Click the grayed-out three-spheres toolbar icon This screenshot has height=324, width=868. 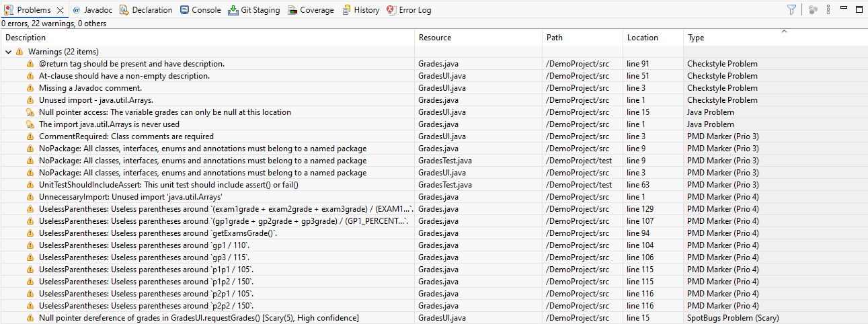[813, 9]
